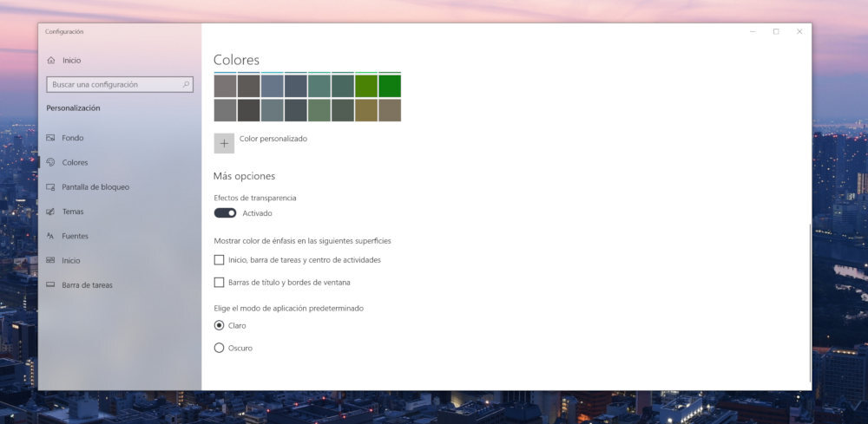
Task: Click the vertical scrollbar of settings window
Action: pos(810,303)
